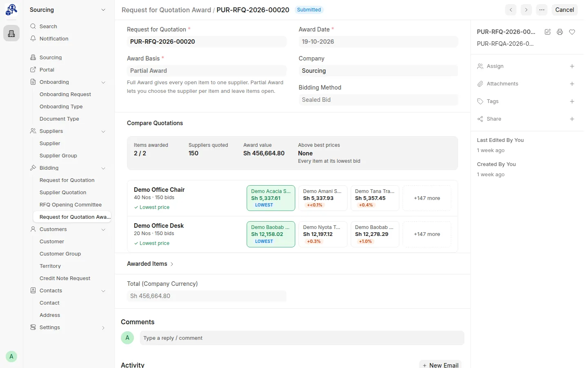Collapse the Bidding sidebar section
The height and width of the screenshot is (368, 588).
(103, 168)
